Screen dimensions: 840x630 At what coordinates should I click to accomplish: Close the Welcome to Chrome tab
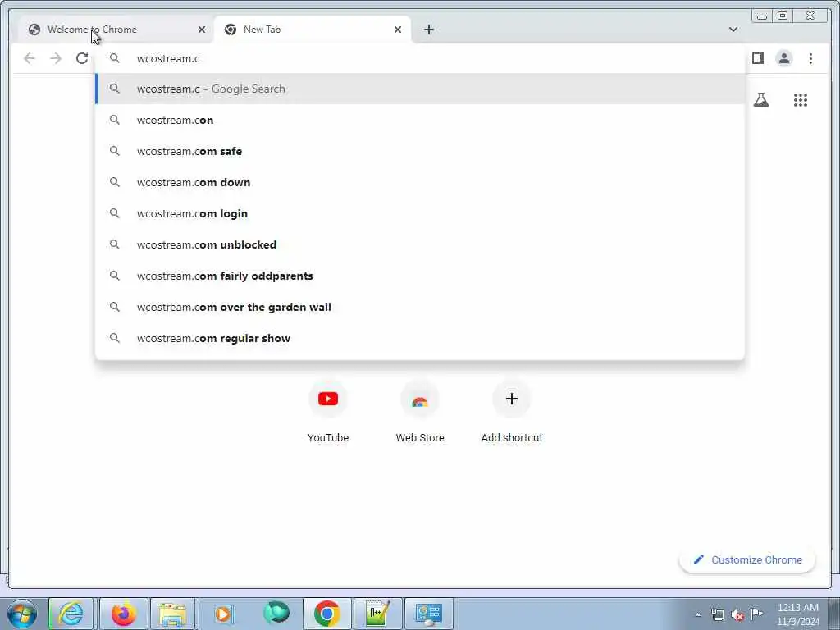(202, 30)
